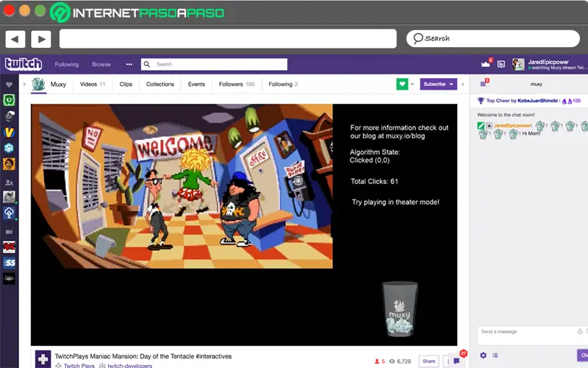Click JaredEpicpower username in chat message
The image size is (588, 368).
(x=512, y=125)
